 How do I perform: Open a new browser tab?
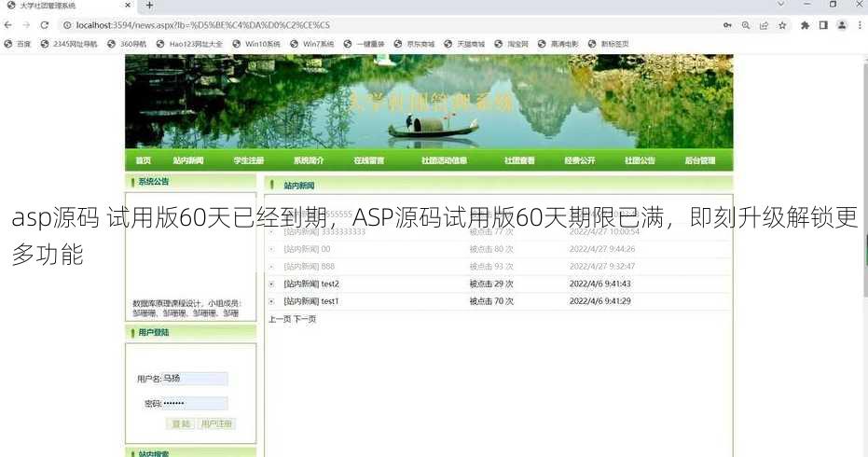pos(149,6)
